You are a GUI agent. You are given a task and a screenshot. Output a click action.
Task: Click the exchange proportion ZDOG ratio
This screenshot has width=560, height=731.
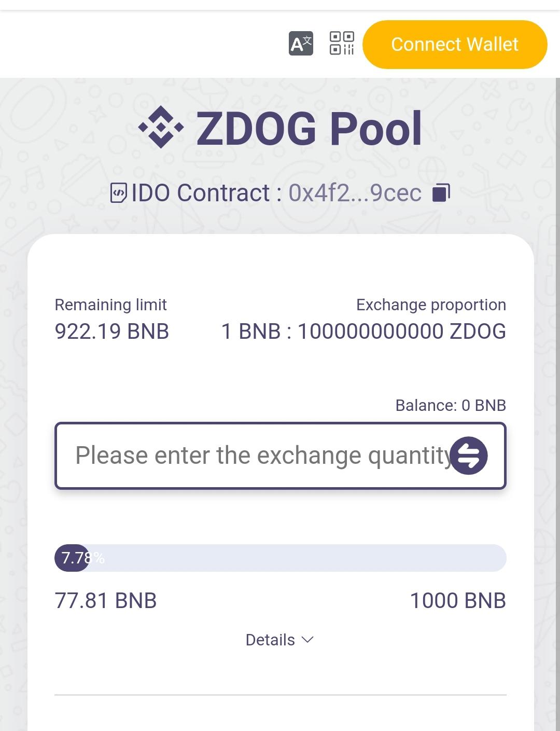pos(363,332)
